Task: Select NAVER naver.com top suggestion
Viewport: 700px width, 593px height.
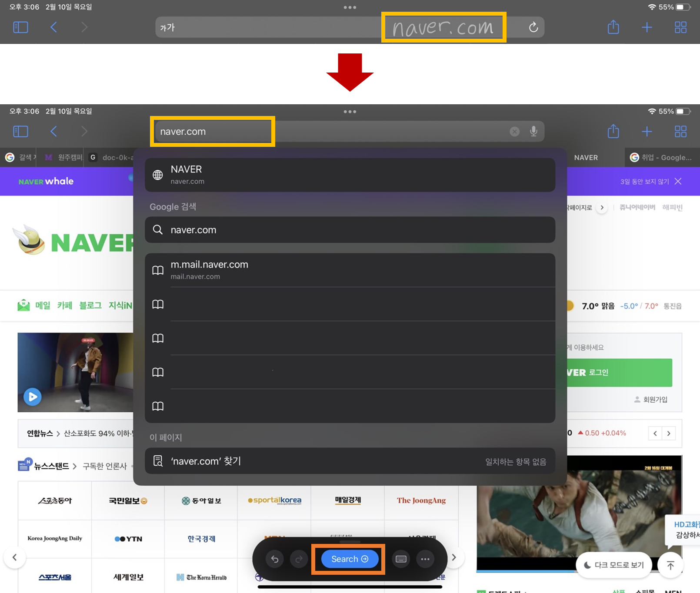Action: pos(350,175)
